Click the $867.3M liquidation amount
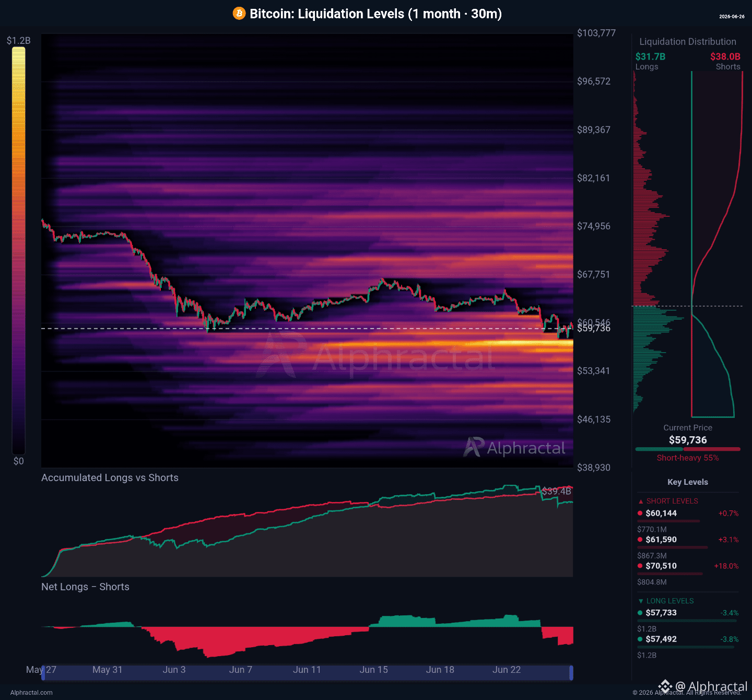The width and height of the screenshot is (752, 700). click(x=652, y=555)
